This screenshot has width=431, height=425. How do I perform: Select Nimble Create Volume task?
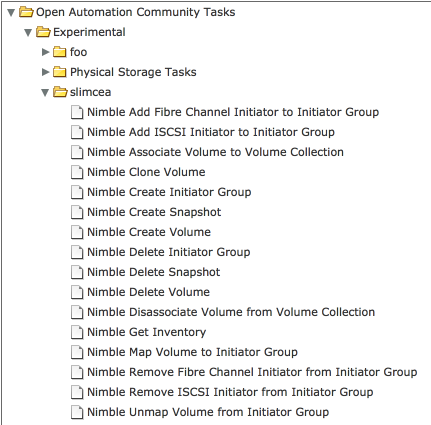point(149,232)
